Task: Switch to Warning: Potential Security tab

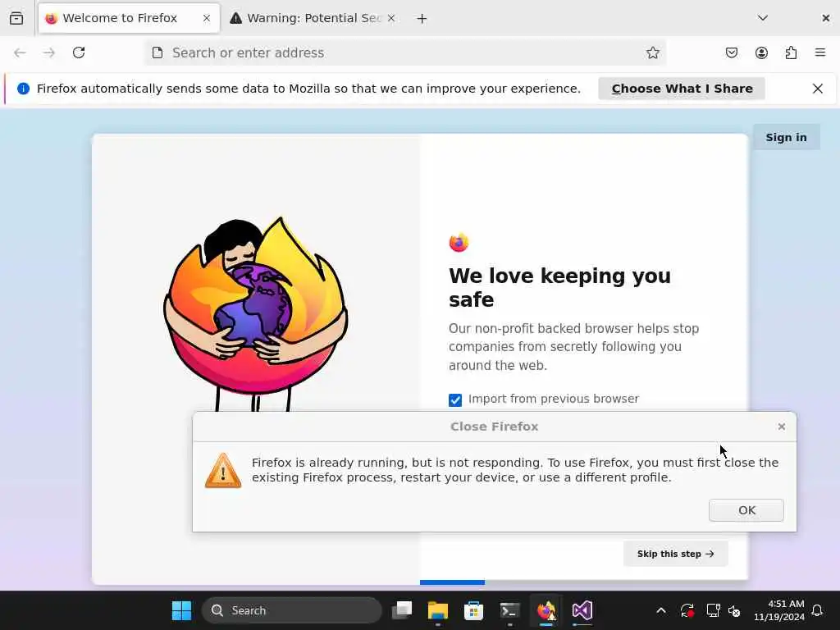Action: tap(313, 18)
